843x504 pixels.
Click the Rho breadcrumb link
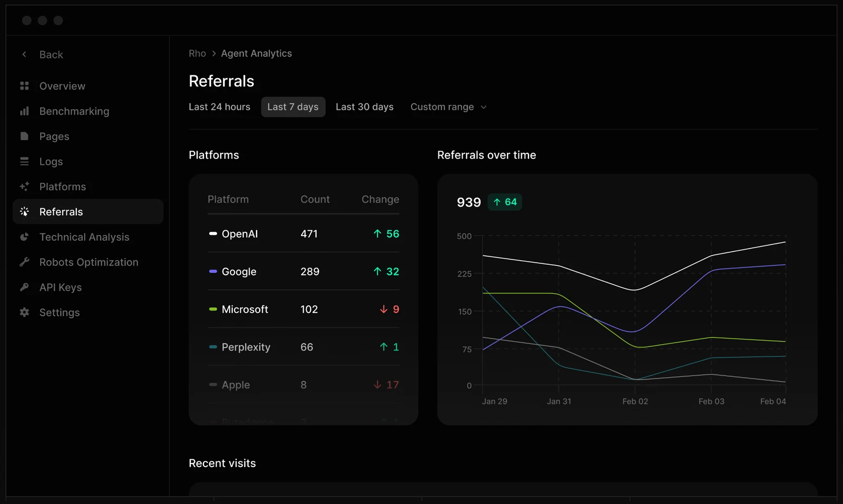(197, 53)
